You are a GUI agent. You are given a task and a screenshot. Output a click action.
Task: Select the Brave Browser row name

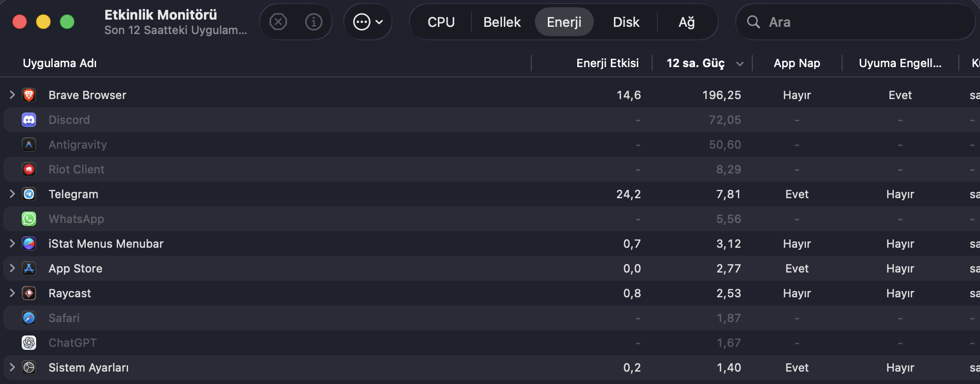pos(87,95)
